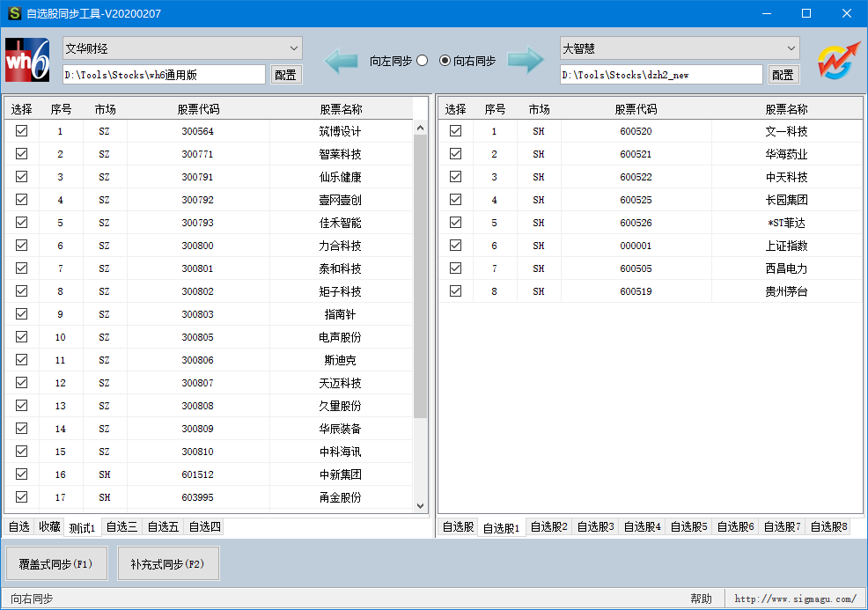Click the left 配置 button beside wh6 path
Screen dimensions: 868x610
pos(286,75)
